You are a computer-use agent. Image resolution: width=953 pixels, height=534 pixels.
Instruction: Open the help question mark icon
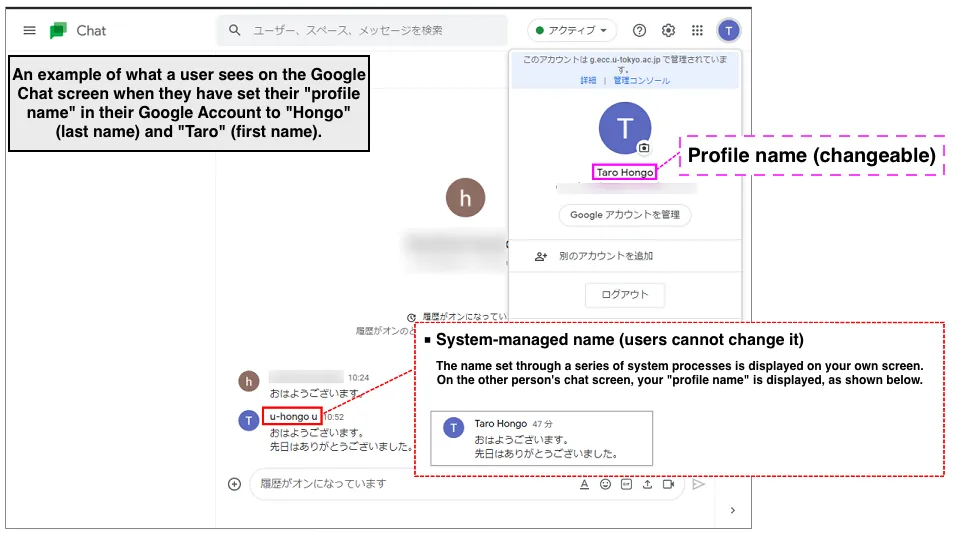point(639,30)
